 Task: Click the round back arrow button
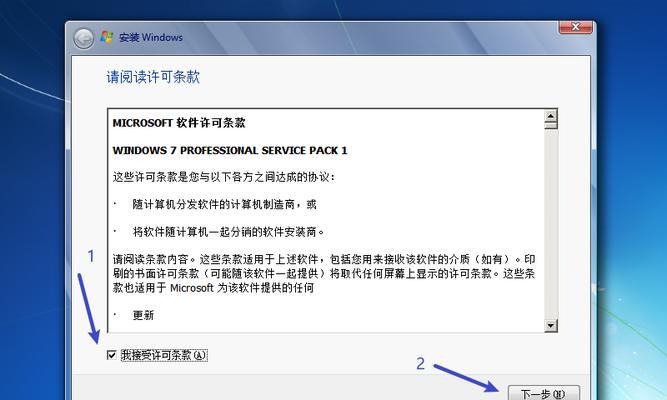coord(83,39)
